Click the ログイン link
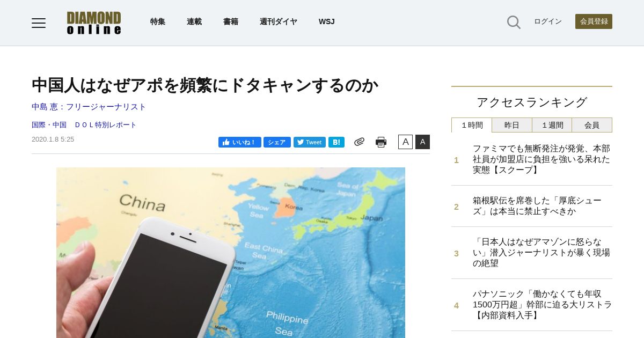 (x=548, y=21)
